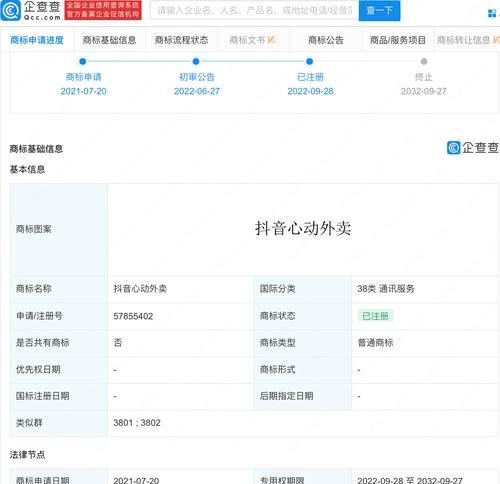Viewport: 500px width, 484px height.
Task: Click the 初审公告 timeline dot
Action: 196,61
